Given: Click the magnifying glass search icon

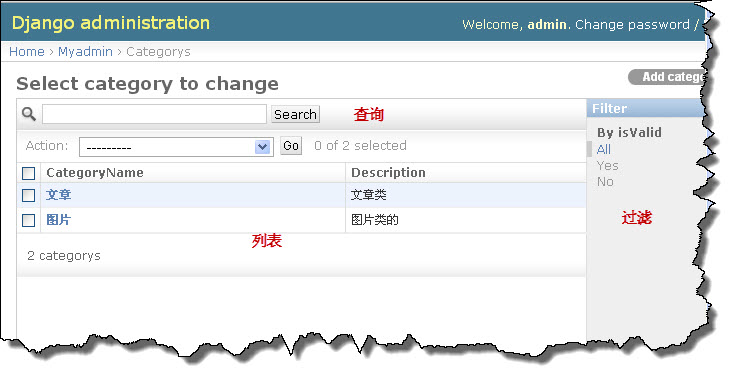Looking at the screenshot, I should pos(29,114).
